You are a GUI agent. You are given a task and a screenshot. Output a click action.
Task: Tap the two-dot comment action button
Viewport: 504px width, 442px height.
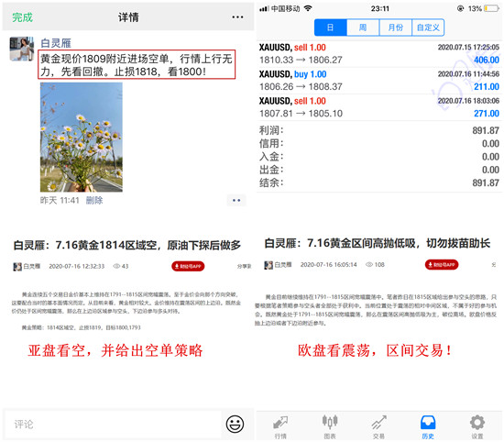(x=236, y=200)
